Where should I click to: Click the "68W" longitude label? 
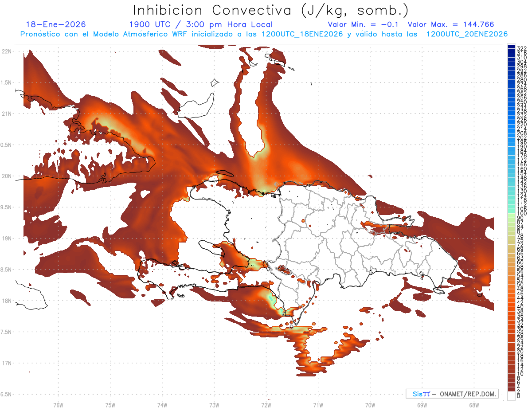coord(474,405)
